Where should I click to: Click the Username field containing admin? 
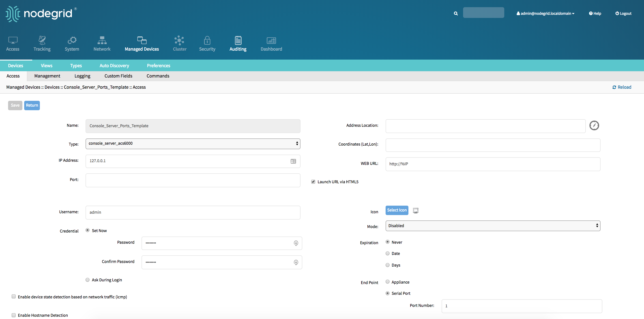point(193,212)
